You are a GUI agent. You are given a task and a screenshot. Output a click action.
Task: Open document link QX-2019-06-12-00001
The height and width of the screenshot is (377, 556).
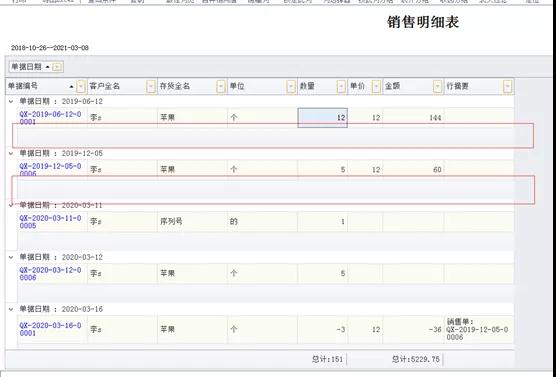[x=50, y=118]
